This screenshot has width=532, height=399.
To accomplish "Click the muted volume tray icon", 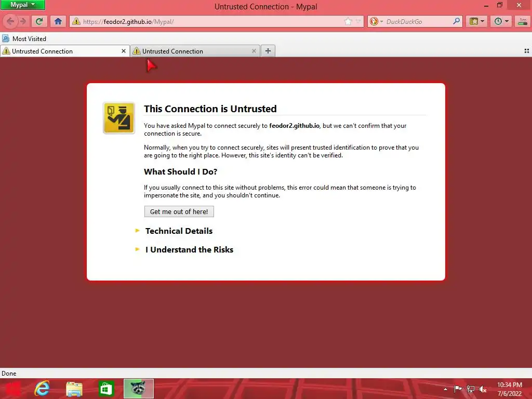I will (483, 389).
